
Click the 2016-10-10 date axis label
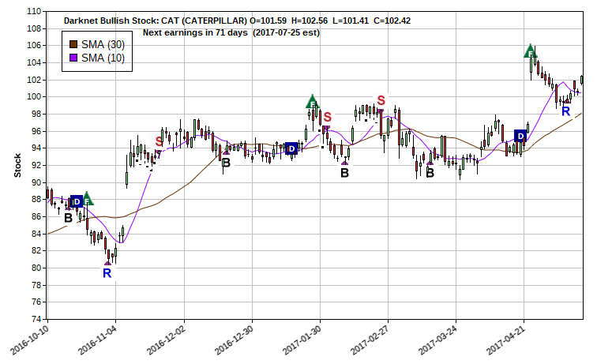tap(29, 340)
